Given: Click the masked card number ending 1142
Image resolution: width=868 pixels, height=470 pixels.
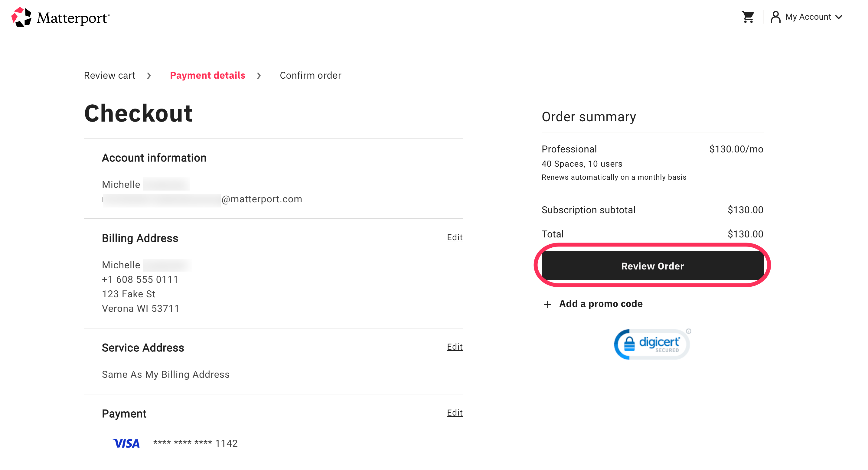Looking at the screenshot, I should pyautogui.click(x=195, y=443).
